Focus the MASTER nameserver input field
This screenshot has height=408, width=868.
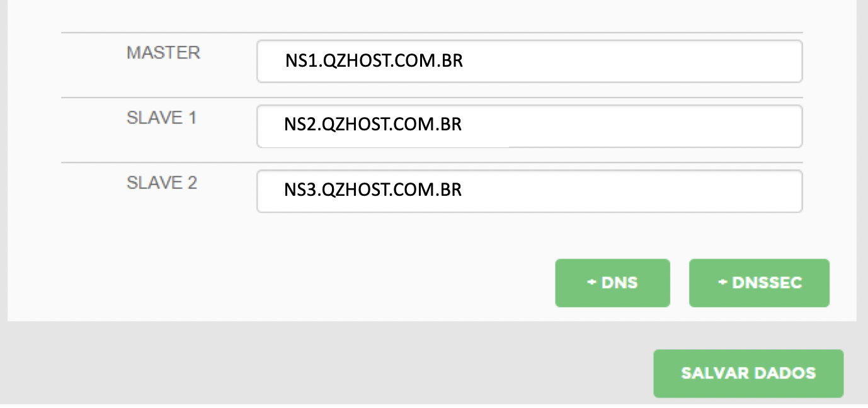coord(529,62)
